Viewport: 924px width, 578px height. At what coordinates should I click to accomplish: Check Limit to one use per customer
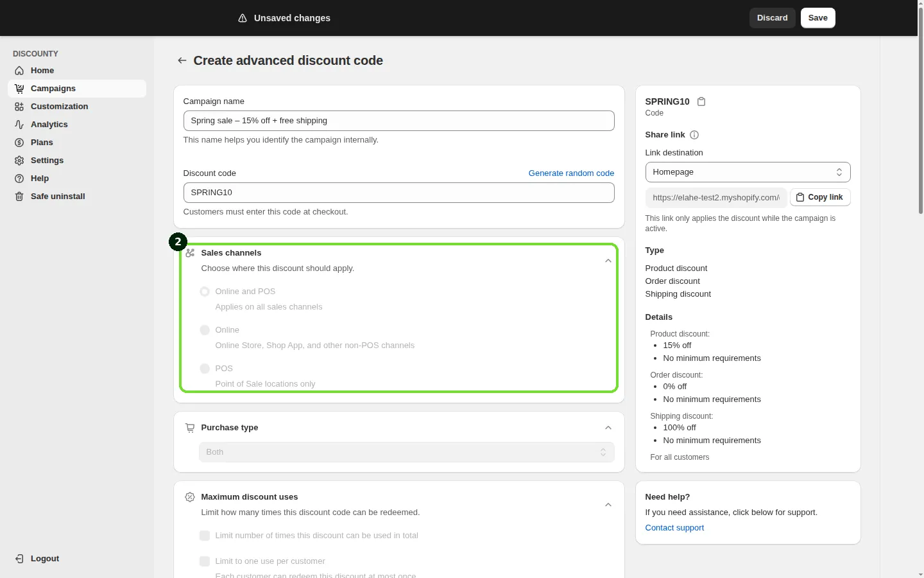tap(205, 561)
